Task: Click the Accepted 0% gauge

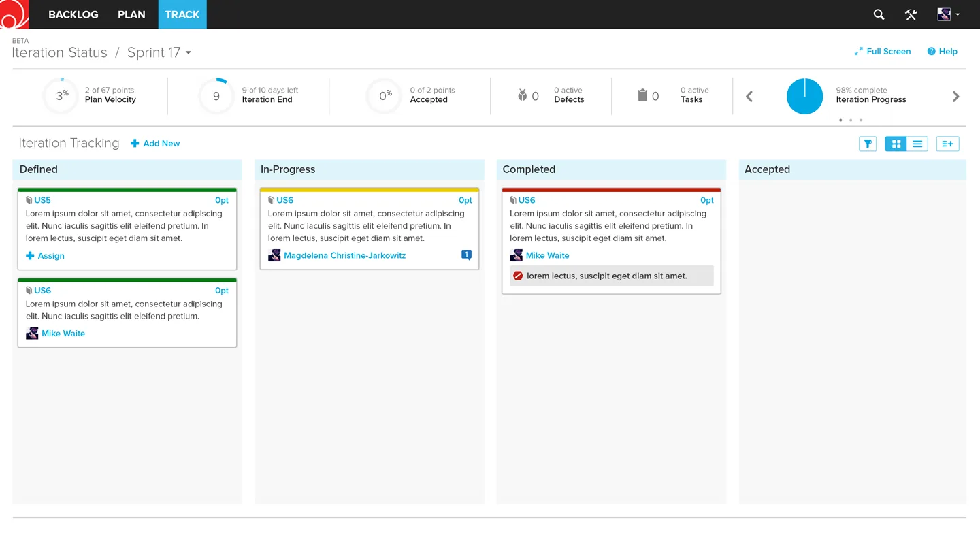Action: (385, 96)
